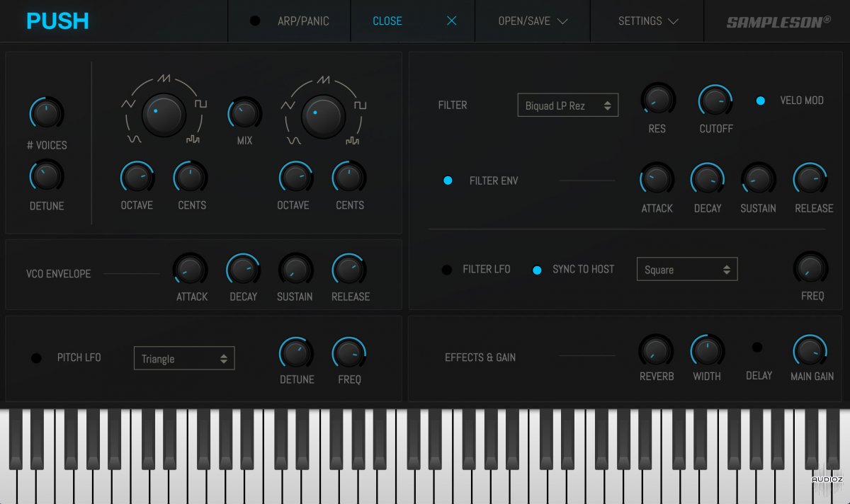Image resolution: width=850 pixels, height=504 pixels.
Task: Open the pitch LFO Triangle waveform dropdown
Action: click(184, 358)
